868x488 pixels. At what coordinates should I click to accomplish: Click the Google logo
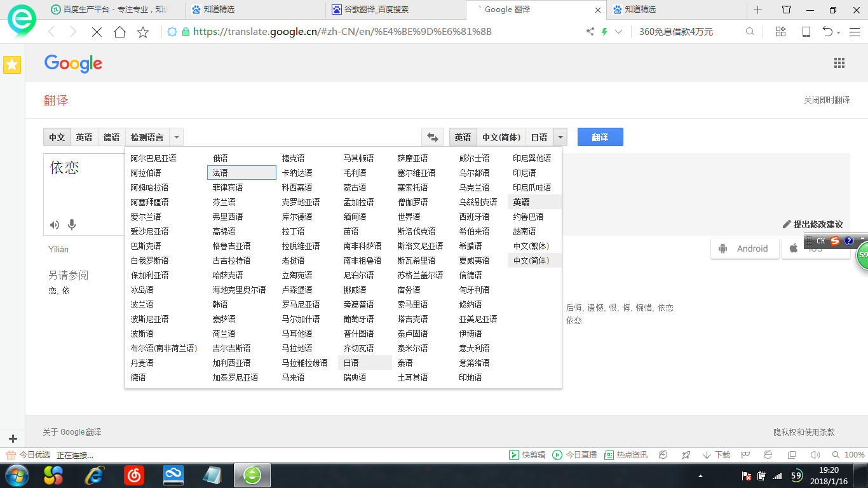(x=73, y=64)
